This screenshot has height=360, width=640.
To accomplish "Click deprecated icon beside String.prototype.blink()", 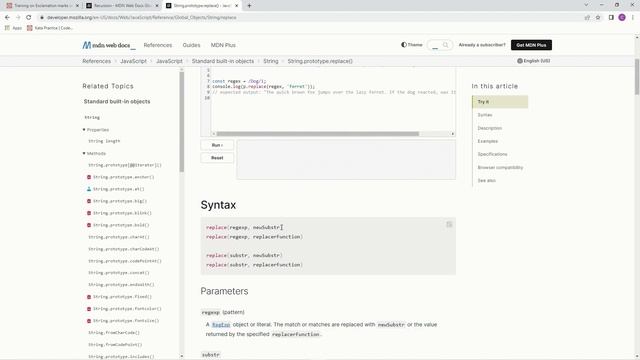I will pos(89,213).
